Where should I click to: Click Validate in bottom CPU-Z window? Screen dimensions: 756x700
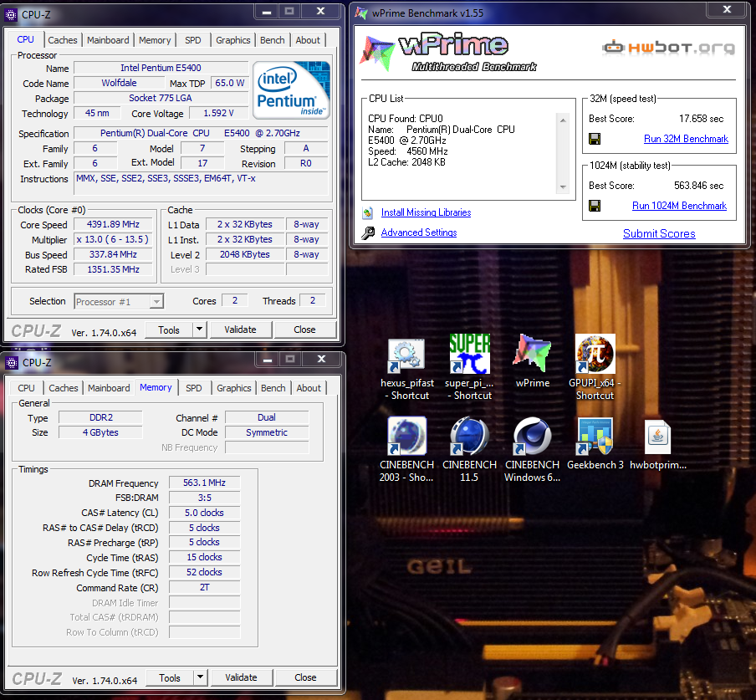pos(242,677)
